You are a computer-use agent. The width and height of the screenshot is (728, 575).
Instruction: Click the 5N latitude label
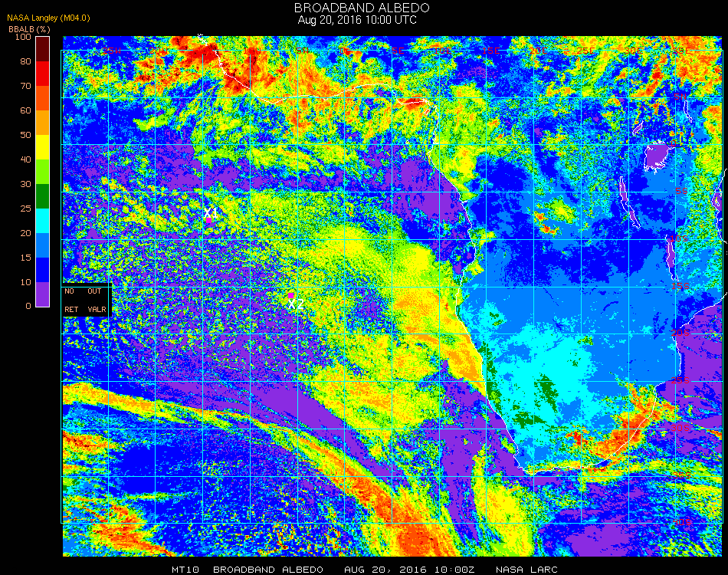tap(680, 97)
